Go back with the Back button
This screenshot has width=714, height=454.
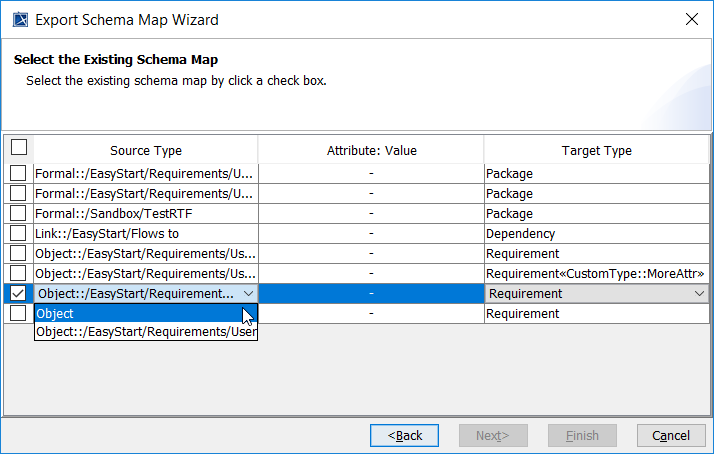pos(405,435)
